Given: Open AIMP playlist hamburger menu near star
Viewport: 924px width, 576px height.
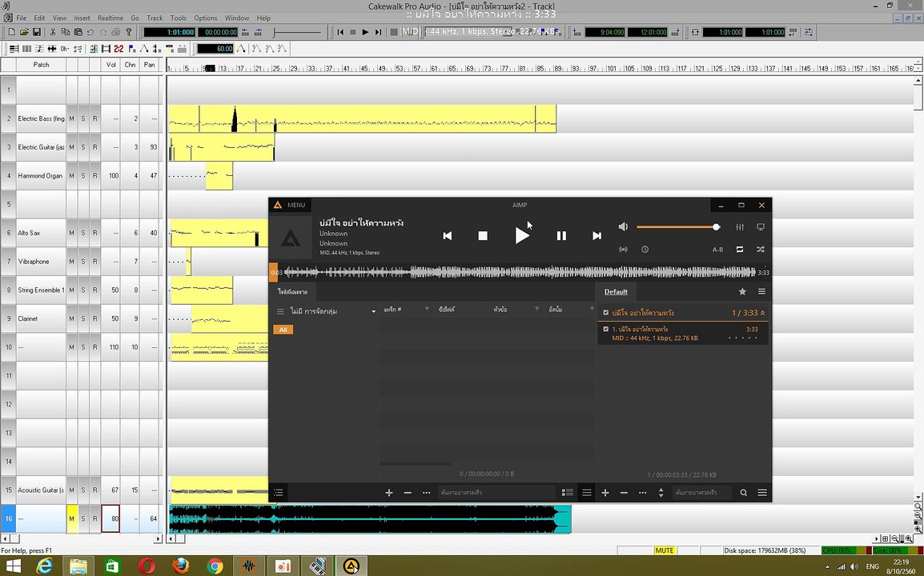Looking at the screenshot, I should [761, 291].
